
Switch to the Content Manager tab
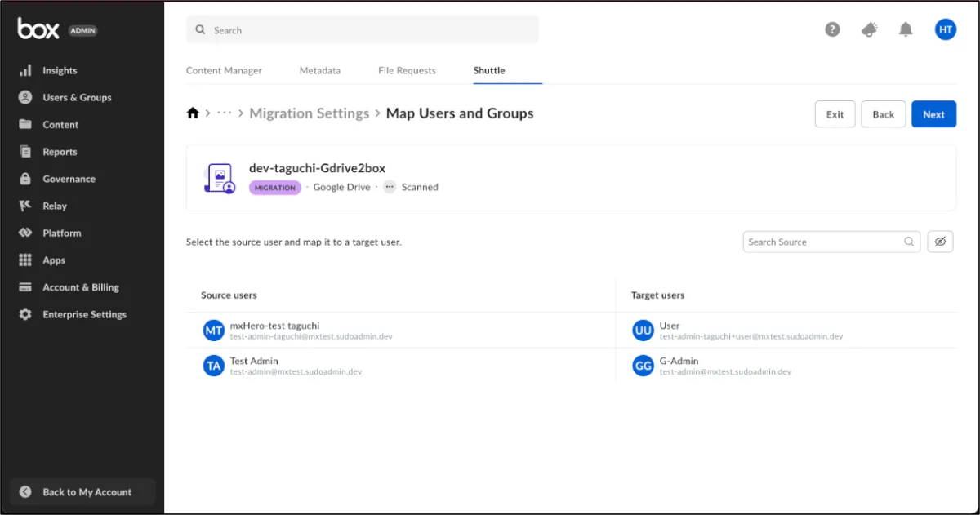click(224, 70)
